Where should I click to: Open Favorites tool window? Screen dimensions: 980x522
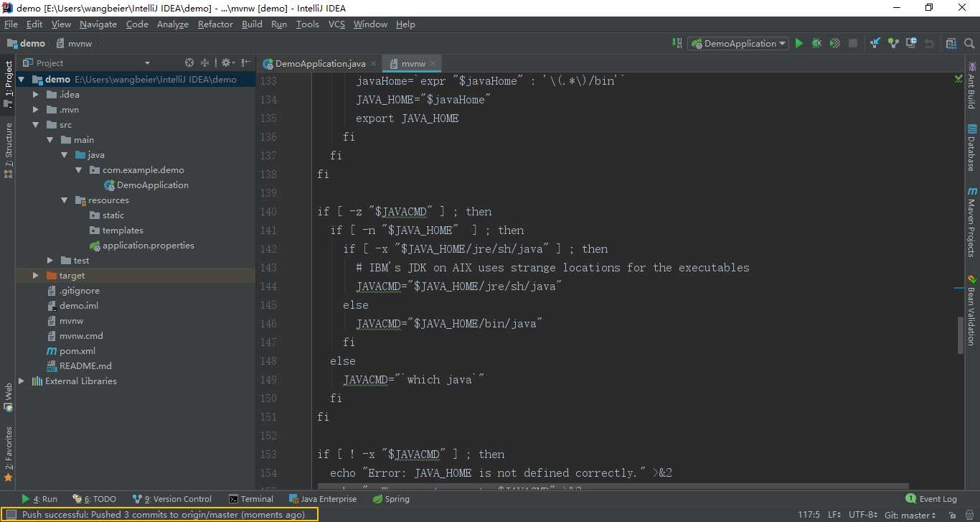point(8,454)
